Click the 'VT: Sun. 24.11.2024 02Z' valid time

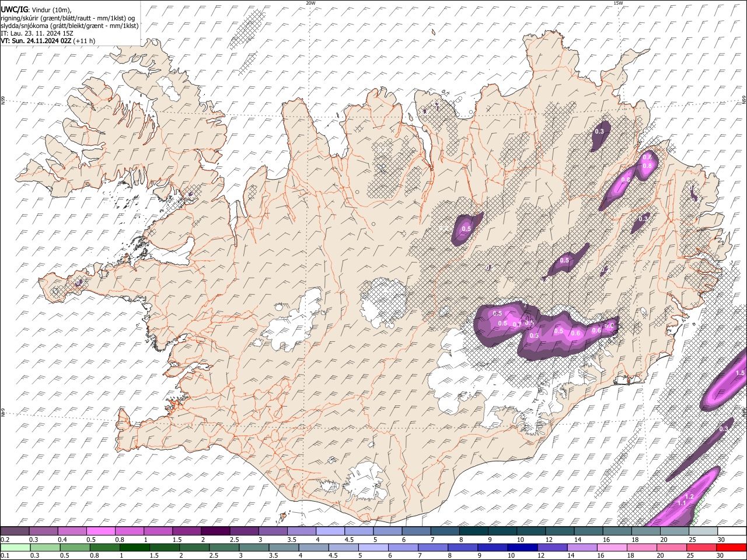coord(36,41)
